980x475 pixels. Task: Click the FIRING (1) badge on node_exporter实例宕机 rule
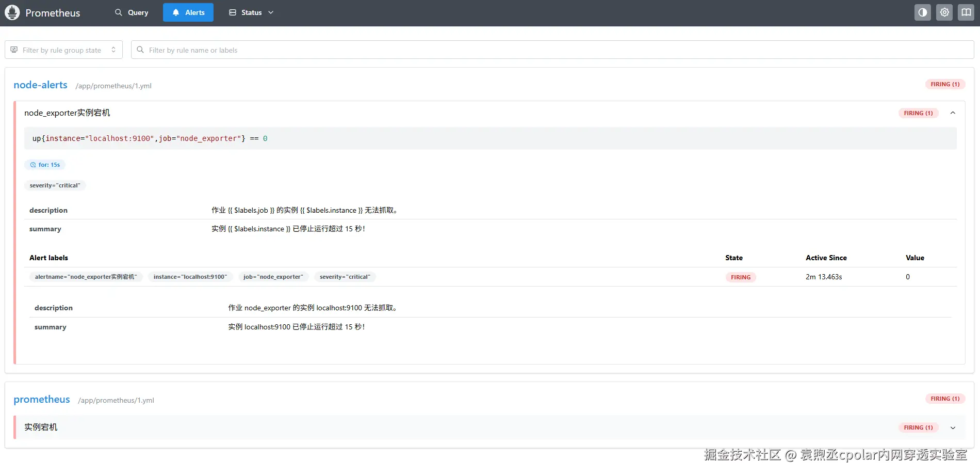[x=918, y=113]
